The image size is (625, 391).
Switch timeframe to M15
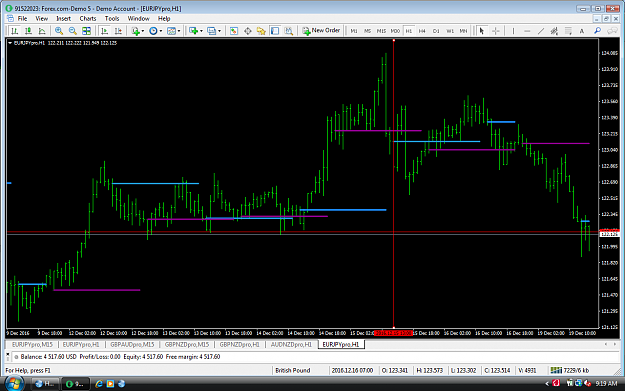[381, 31]
